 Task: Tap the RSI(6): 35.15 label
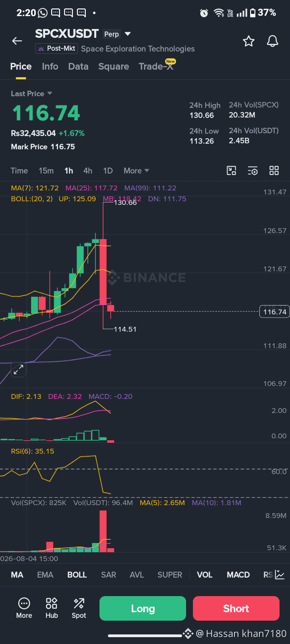(x=33, y=451)
